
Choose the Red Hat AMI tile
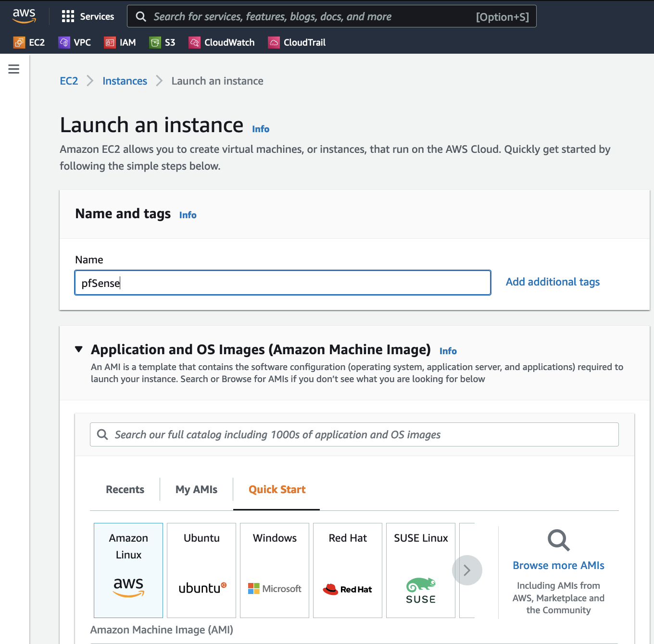pyautogui.click(x=348, y=570)
